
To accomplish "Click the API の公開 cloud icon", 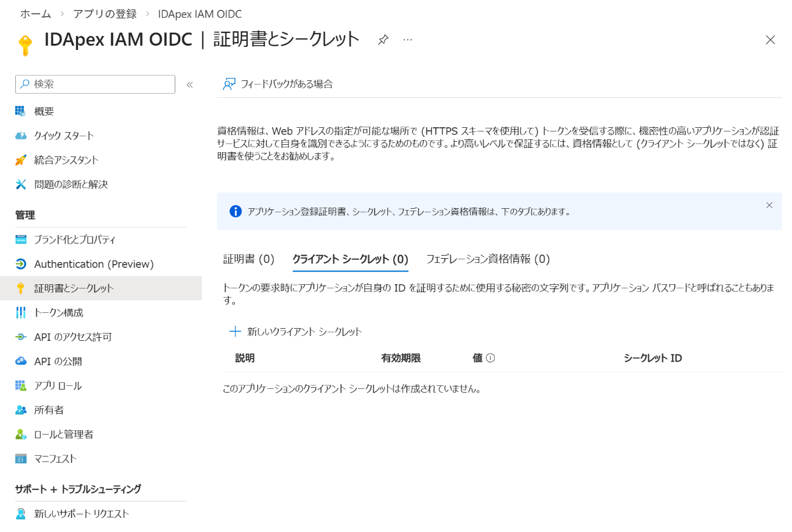I will pyautogui.click(x=21, y=362).
